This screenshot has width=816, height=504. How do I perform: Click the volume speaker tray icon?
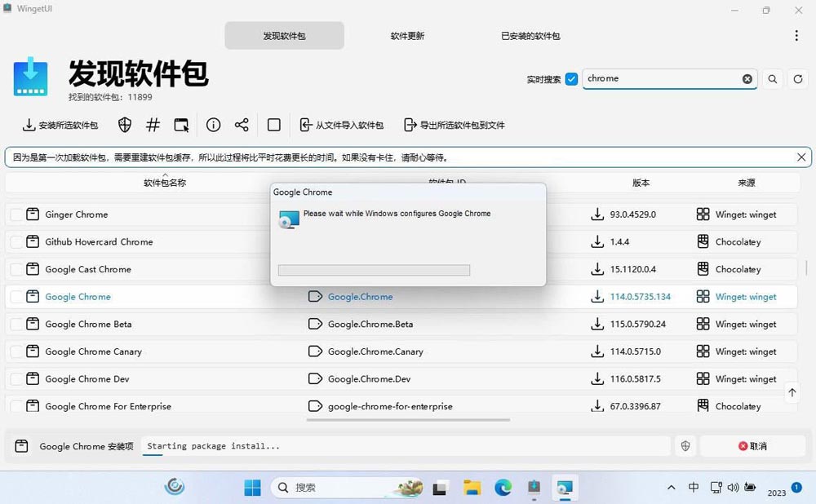(733, 488)
